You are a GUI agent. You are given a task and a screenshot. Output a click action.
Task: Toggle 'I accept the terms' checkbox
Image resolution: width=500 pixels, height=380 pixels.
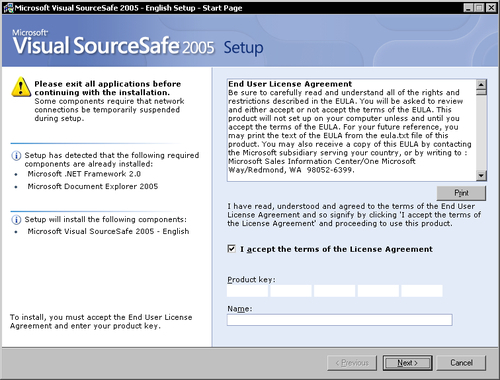coord(231,249)
